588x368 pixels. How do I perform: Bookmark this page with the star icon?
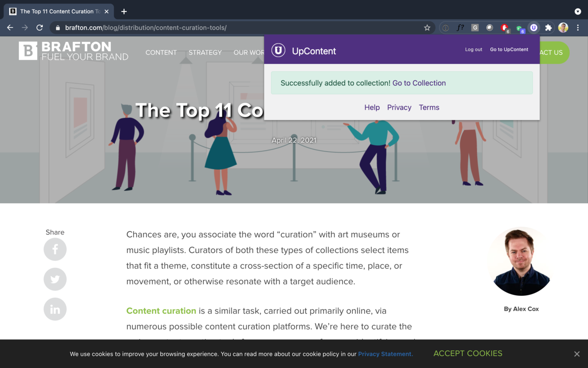pos(427,28)
